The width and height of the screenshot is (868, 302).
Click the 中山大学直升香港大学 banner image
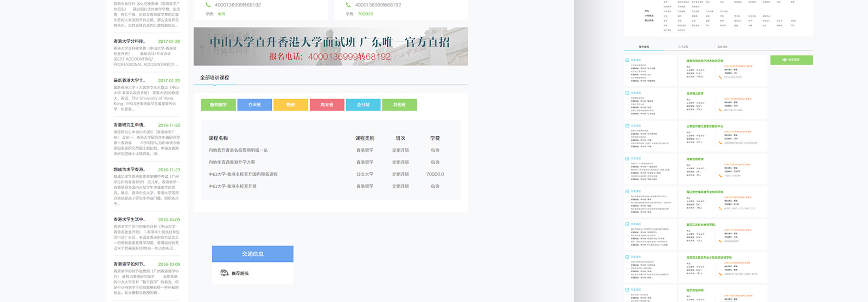click(x=330, y=47)
